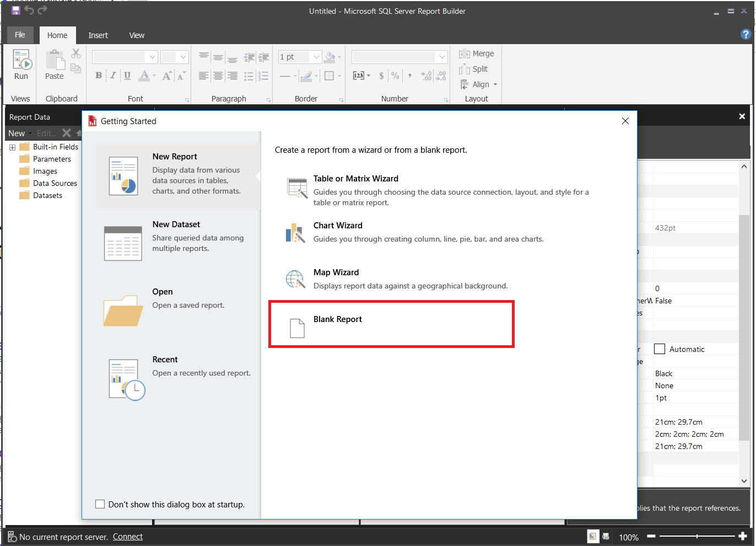Click the Help question mark icon
The width and height of the screenshot is (756, 546).
point(746,34)
